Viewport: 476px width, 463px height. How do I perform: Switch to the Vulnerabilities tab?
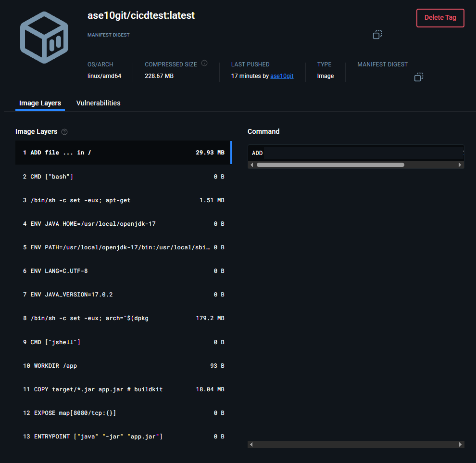[99, 103]
